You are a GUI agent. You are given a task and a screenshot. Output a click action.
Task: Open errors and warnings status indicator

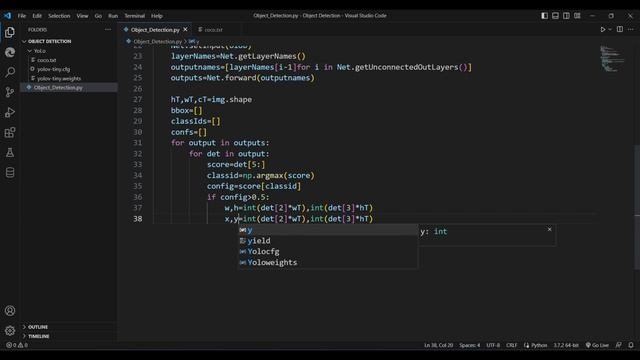click(17, 345)
